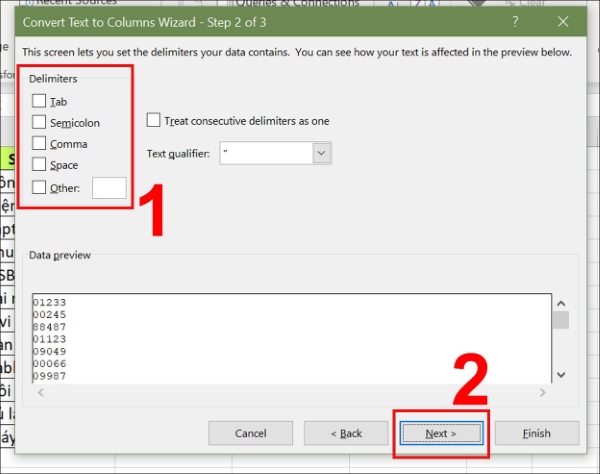Tick the Comma delimiter checkbox
600x474 pixels.
coord(39,143)
